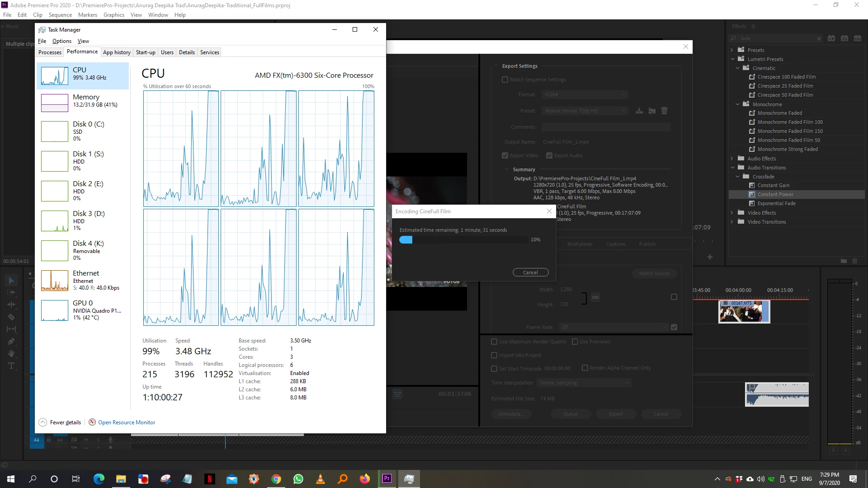Click the Save Preset icon

(639, 111)
